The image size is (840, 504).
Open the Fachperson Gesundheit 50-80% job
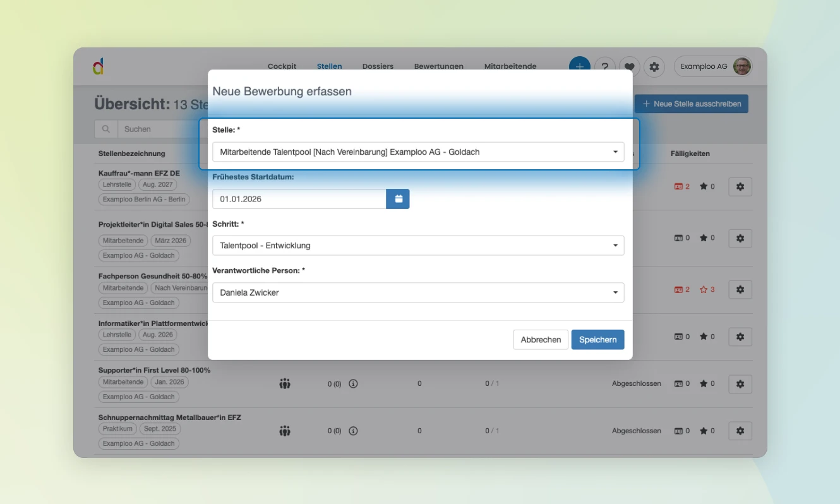click(153, 276)
